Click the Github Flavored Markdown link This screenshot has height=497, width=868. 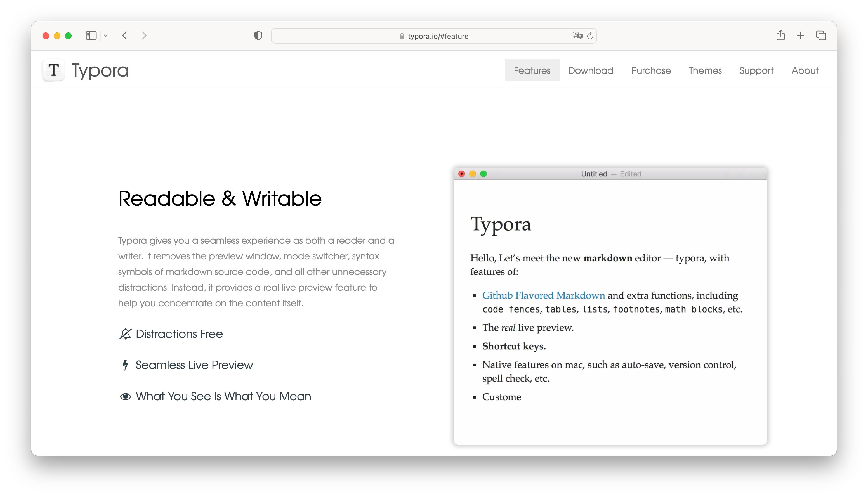543,295
